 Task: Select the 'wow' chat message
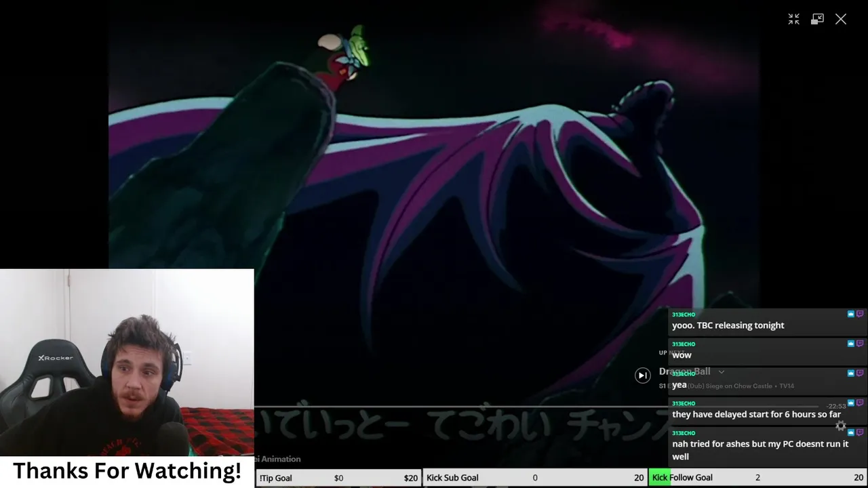(682, 355)
